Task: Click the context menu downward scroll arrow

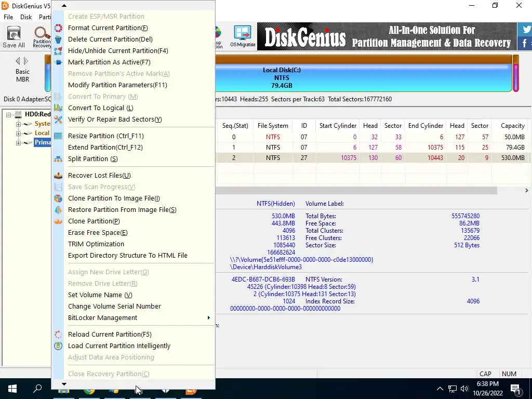Action: coord(64,384)
